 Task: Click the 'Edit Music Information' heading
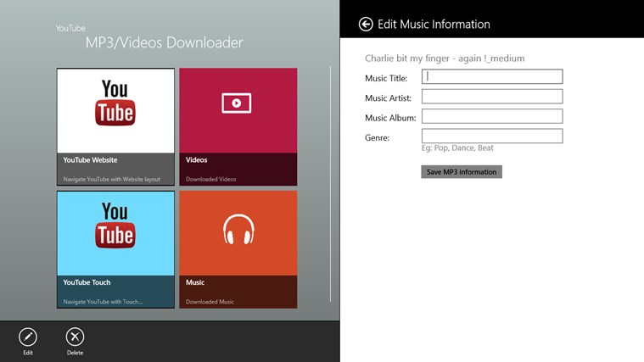coord(434,25)
